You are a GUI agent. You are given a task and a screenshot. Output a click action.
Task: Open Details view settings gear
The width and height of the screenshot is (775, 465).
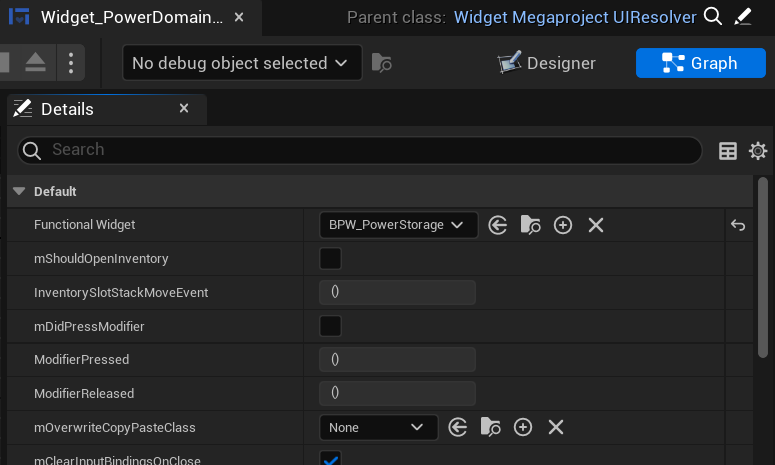coord(758,151)
